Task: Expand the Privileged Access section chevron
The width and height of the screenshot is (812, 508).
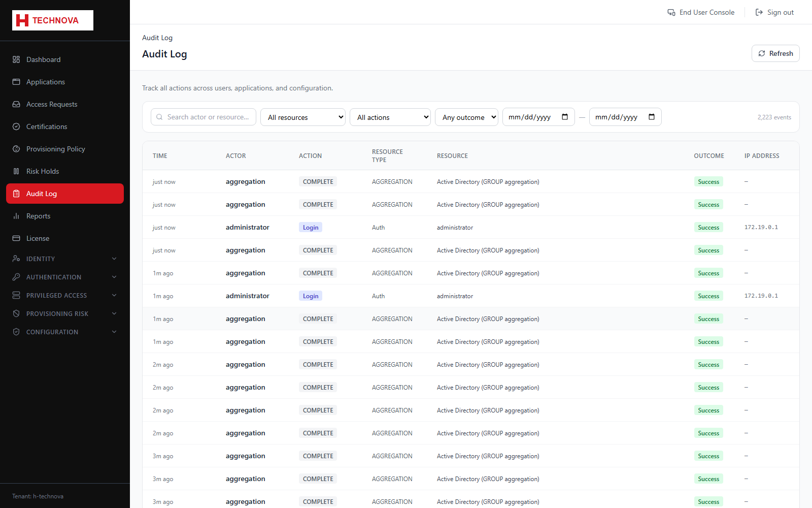Action: [x=114, y=295]
